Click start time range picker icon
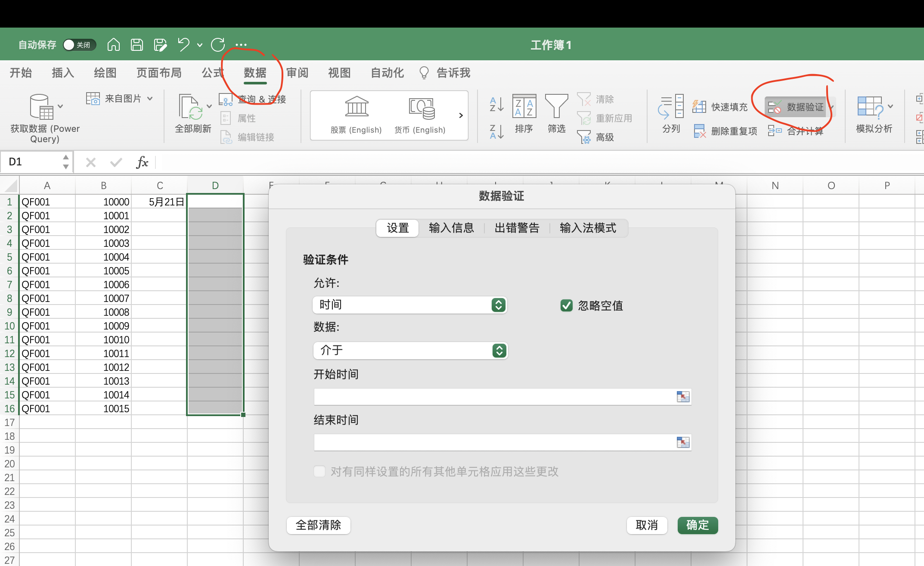Image resolution: width=924 pixels, height=566 pixels. coord(683,396)
